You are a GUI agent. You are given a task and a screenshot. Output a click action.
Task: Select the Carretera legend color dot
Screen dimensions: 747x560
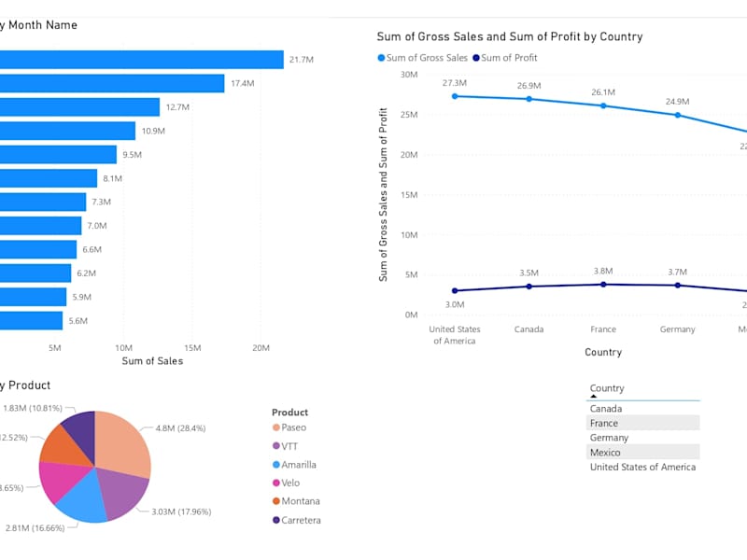275,520
